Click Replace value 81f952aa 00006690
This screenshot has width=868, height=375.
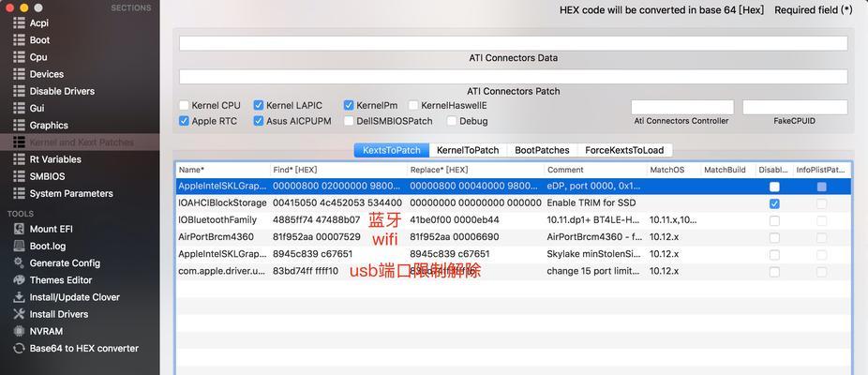455,237
